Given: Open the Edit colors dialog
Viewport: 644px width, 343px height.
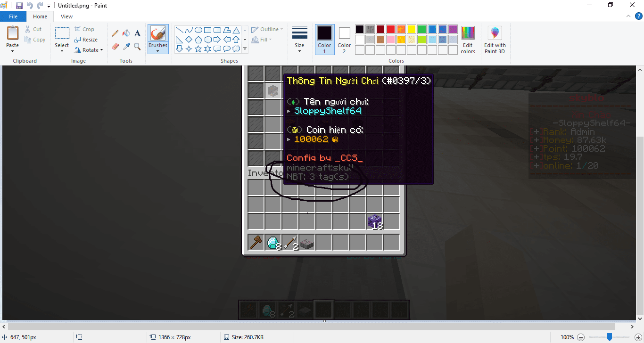Looking at the screenshot, I should [468, 40].
